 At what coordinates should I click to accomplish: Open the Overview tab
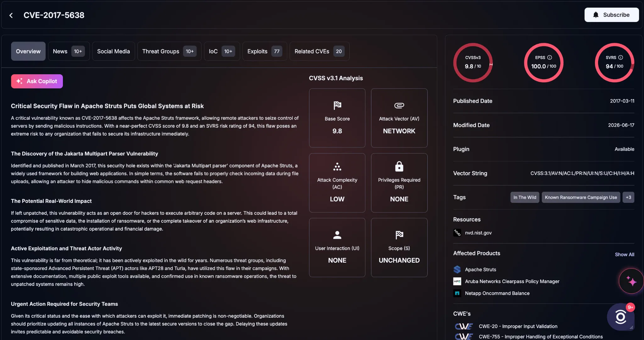click(28, 51)
